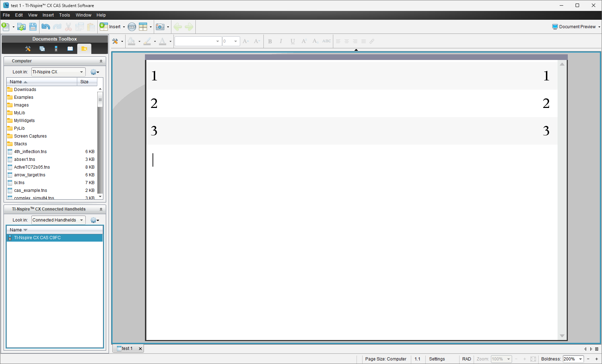The image size is (602, 364).
Task: Click the Document Preview button
Action: click(576, 27)
